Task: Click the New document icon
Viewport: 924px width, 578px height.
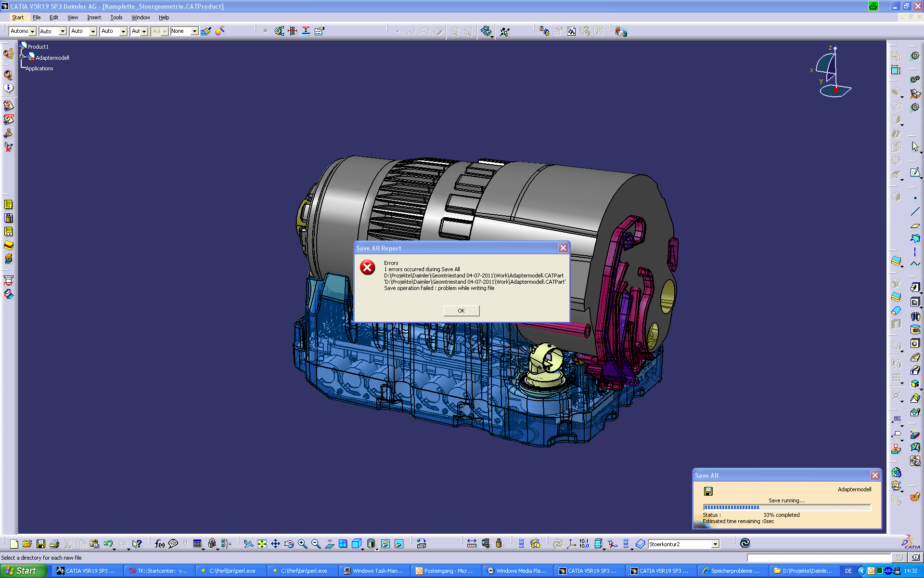Action: 14,544
